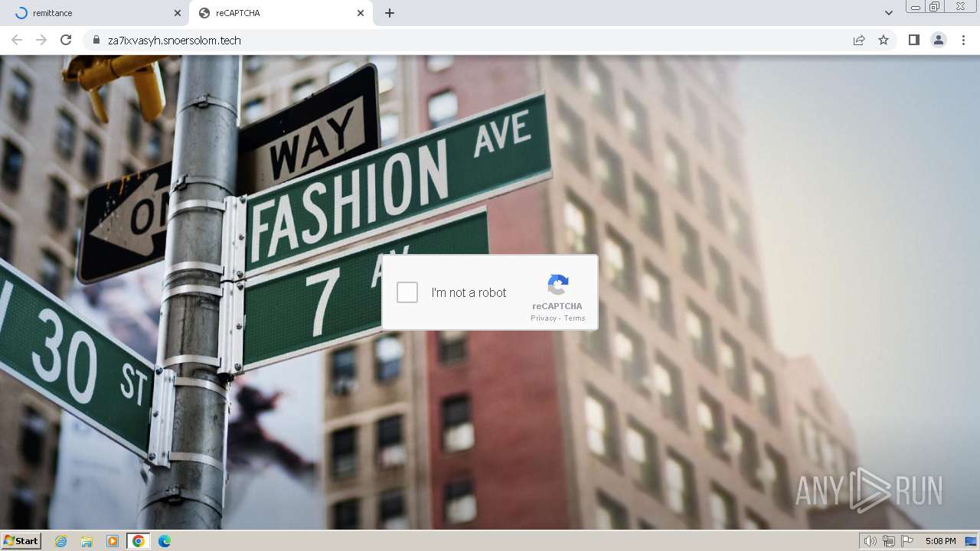Image resolution: width=980 pixels, height=551 pixels.
Task: Select Chrome in the taskbar
Action: [138, 541]
